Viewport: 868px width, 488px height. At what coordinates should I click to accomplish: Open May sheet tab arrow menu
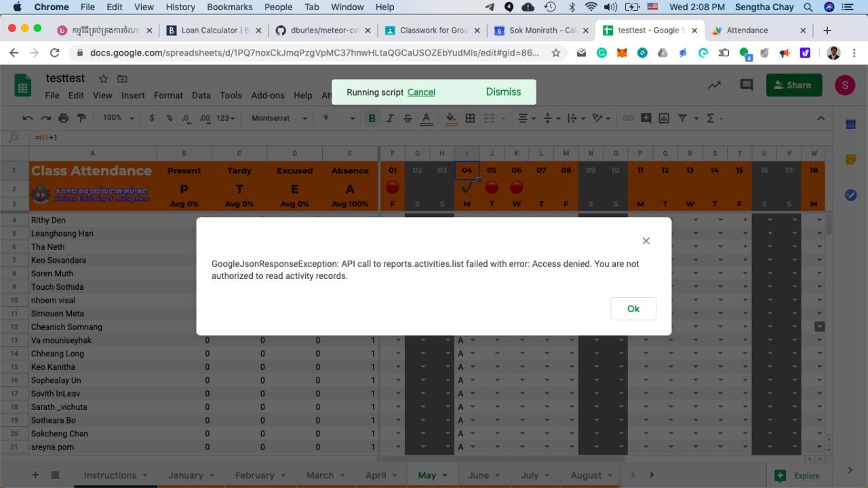coord(446,476)
